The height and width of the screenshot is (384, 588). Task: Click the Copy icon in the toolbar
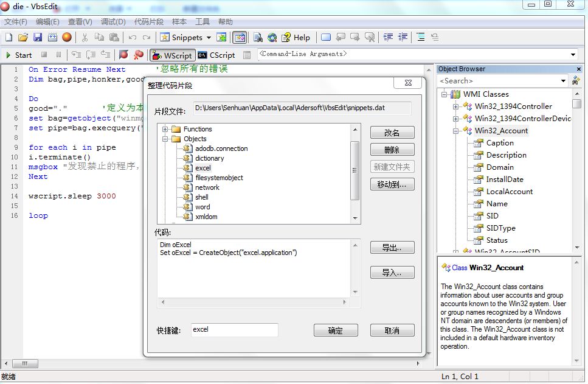99,37
